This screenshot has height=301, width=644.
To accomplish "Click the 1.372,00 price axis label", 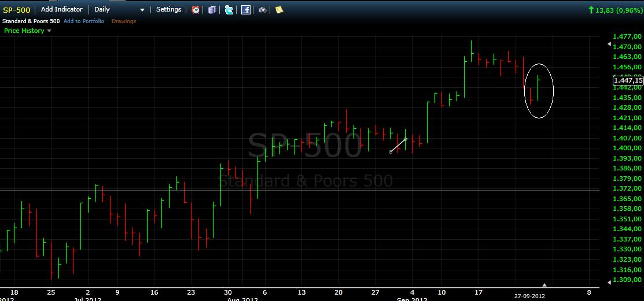I will (627, 188).
